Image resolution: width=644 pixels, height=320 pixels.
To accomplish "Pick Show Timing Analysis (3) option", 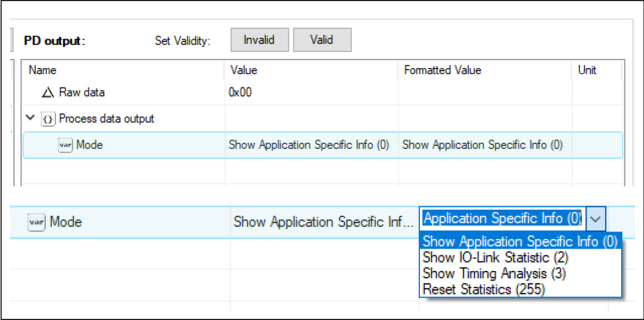I will point(495,273).
